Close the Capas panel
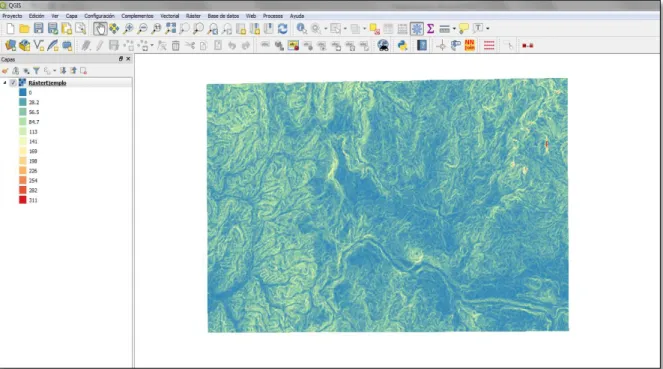The image size is (663, 369). point(128,59)
